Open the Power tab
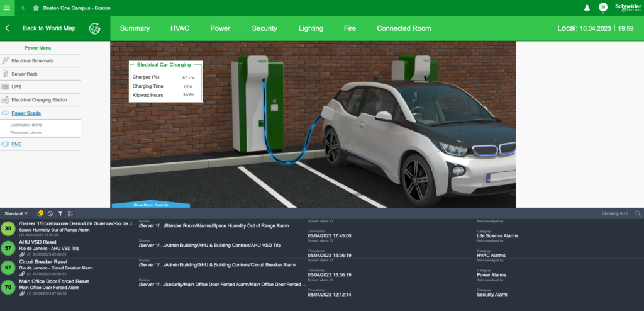This screenshot has height=311, width=644. (220, 28)
